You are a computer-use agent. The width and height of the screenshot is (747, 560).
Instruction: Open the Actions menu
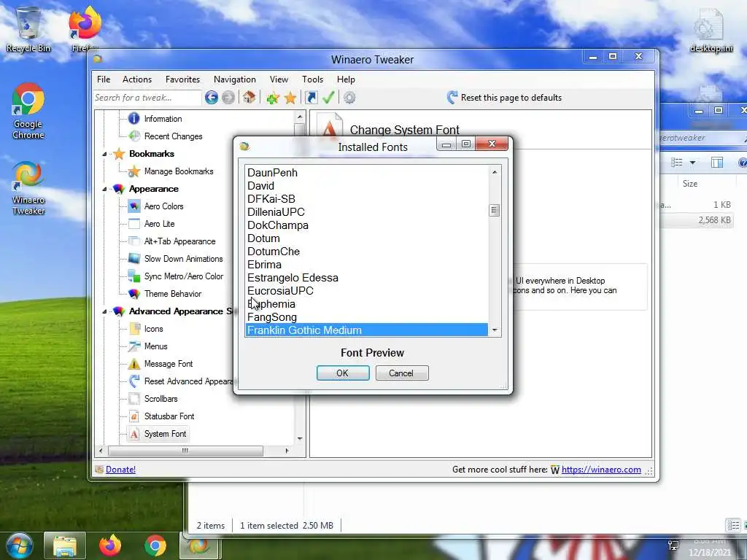pos(136,79)
